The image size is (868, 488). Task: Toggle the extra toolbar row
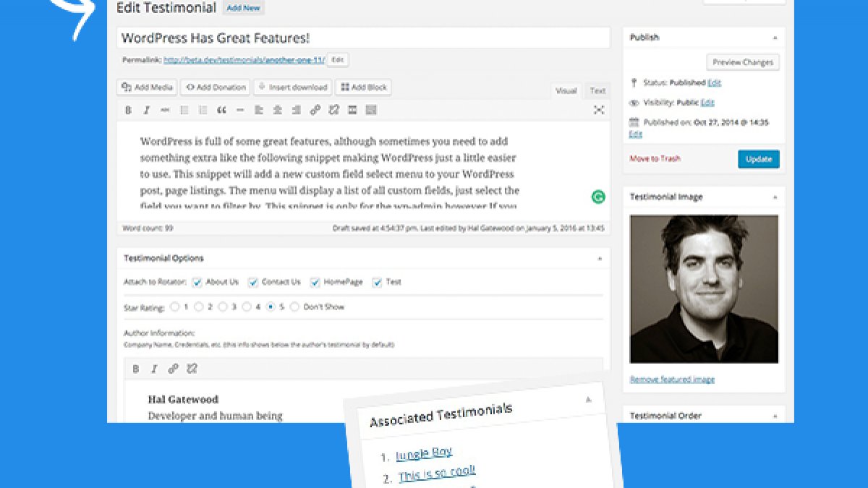pyautogui.click(x=371, y=110)
